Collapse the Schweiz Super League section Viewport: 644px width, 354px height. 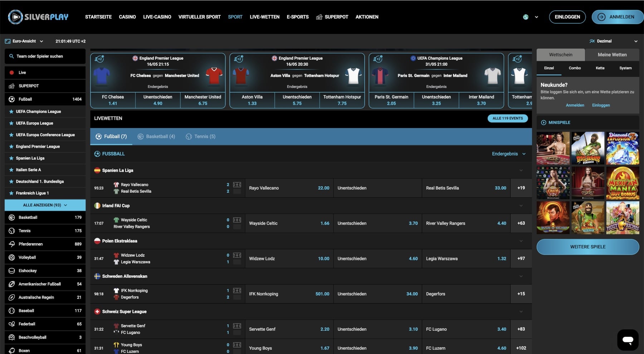(x=521, y=312)
